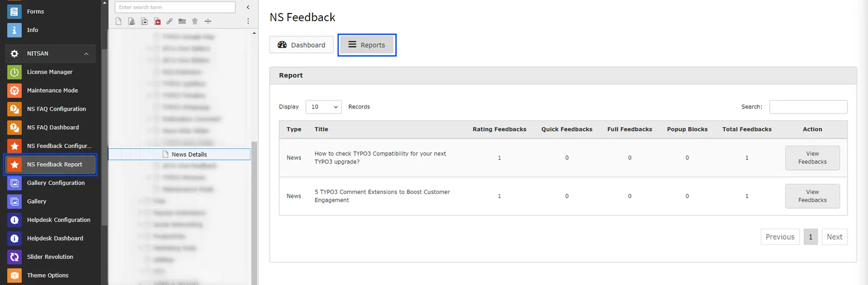Open NS Feedback Configuration star icon

click(15, 146)
